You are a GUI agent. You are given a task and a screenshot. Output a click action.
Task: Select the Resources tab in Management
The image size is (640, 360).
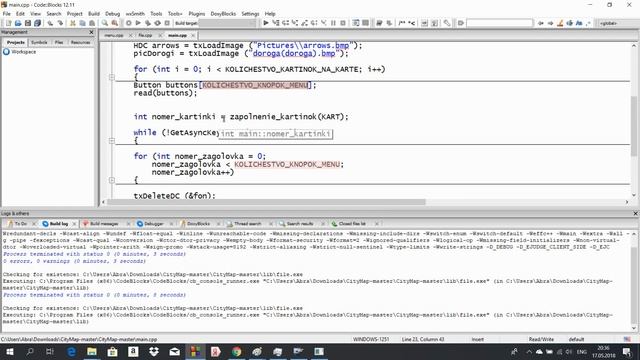80,42
